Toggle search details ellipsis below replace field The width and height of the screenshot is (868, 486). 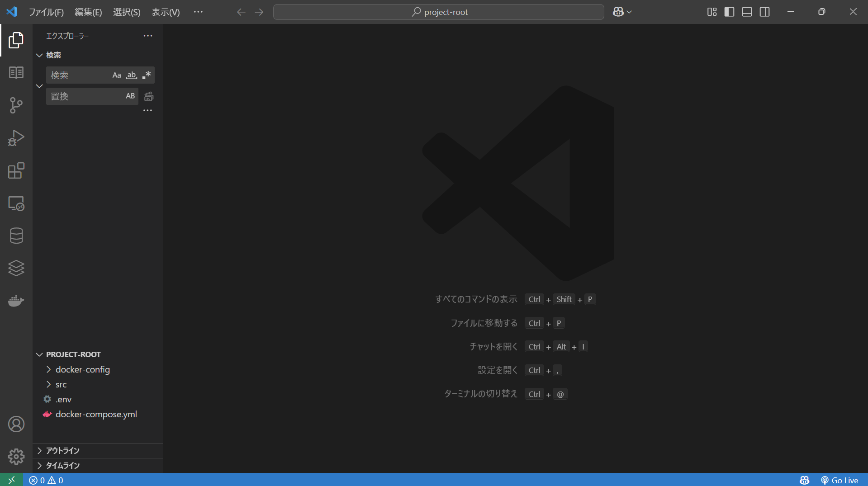(x=147, y=110)
